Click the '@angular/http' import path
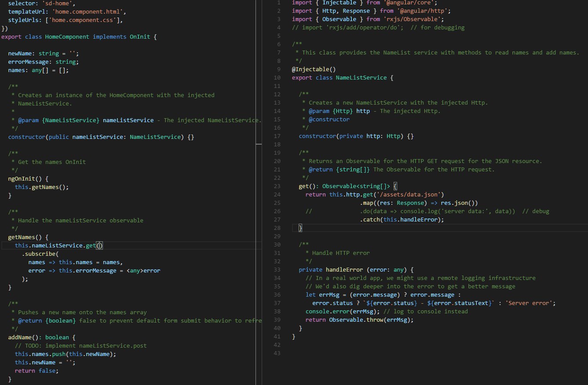This screenshot has width=588, height=385. click(x=422, y=11)
